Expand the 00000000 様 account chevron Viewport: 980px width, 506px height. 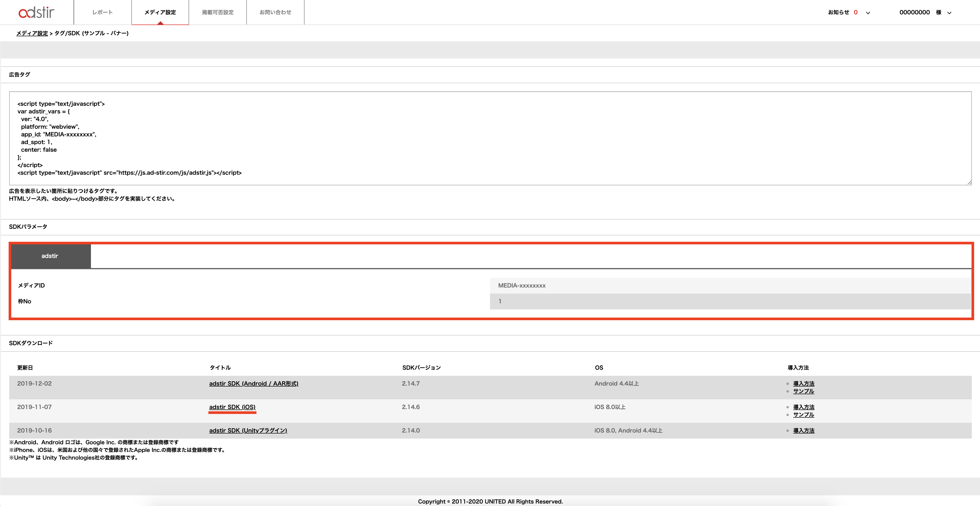pyautogui.click(x=949, y=13)
